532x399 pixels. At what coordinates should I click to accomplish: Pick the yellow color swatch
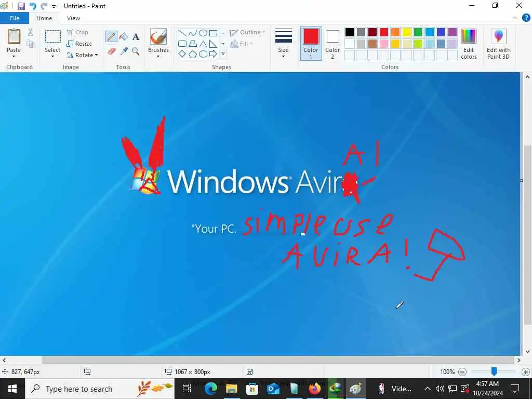coord(407,32)
